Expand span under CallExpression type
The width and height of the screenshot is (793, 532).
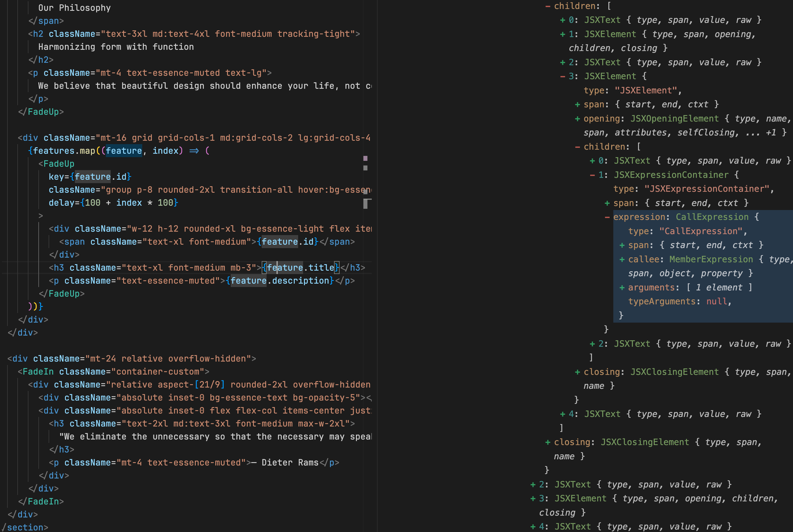tap(622, 245)
